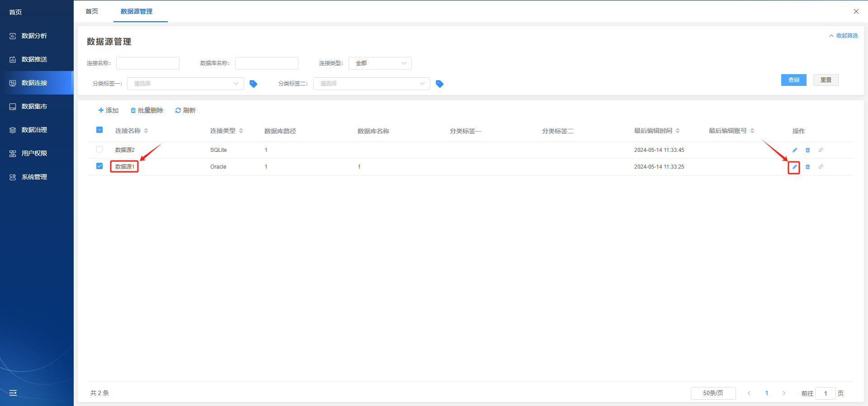
Task: Edit 数据源1 with pencil icon
Action: (x=794, y=167)
